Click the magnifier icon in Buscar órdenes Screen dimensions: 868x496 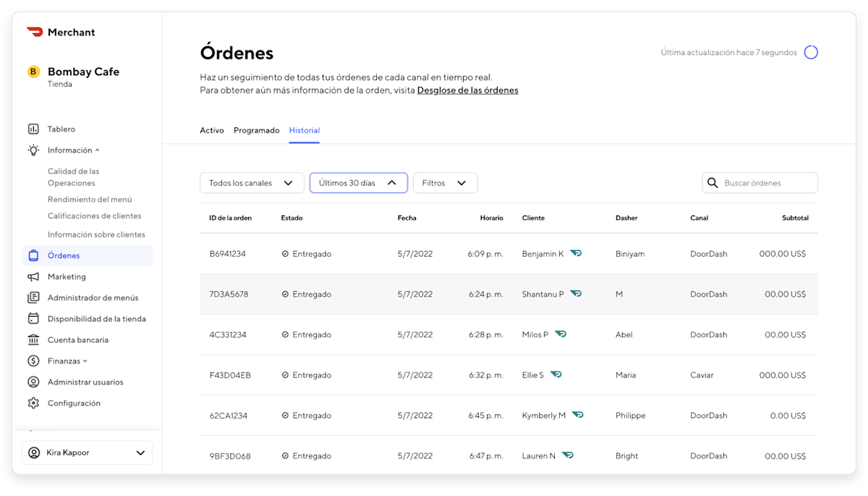(x=712, y=182)
